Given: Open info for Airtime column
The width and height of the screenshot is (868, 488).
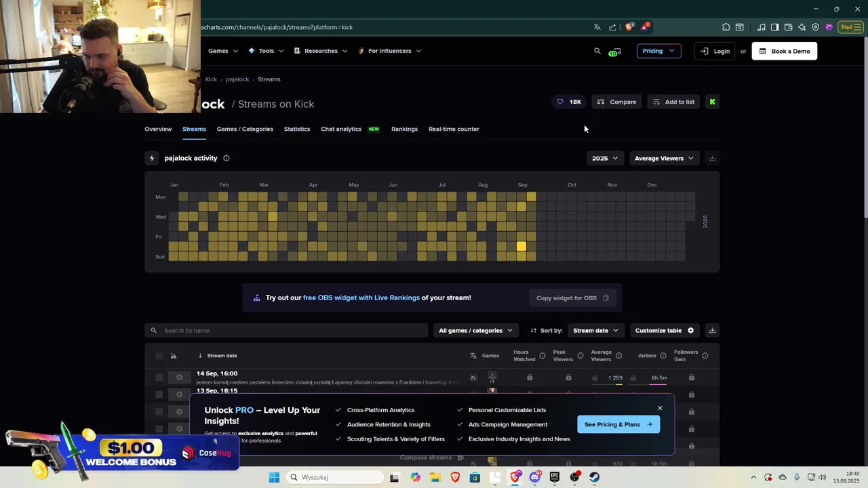Looking at the screenshot, I should 663,356.
